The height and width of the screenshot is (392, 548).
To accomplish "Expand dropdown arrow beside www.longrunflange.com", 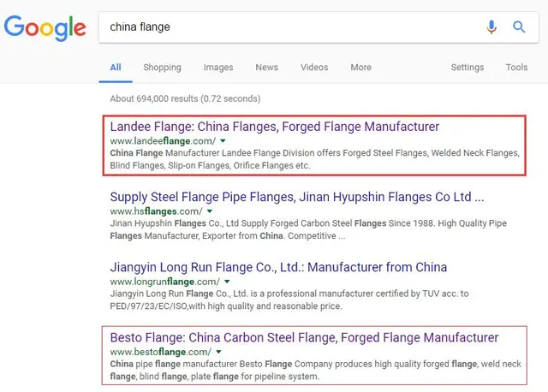I will point(227,281).
